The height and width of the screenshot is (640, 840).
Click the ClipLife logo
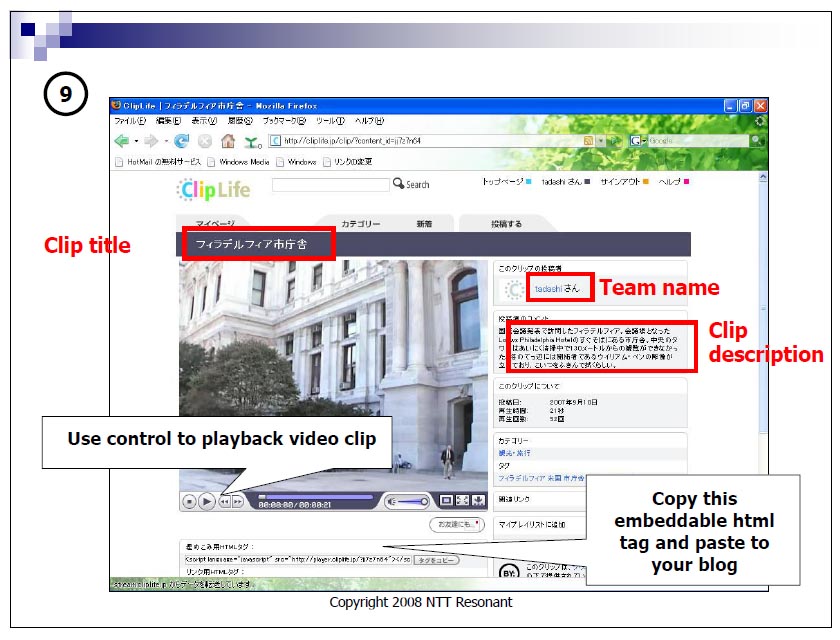[214, 189]
